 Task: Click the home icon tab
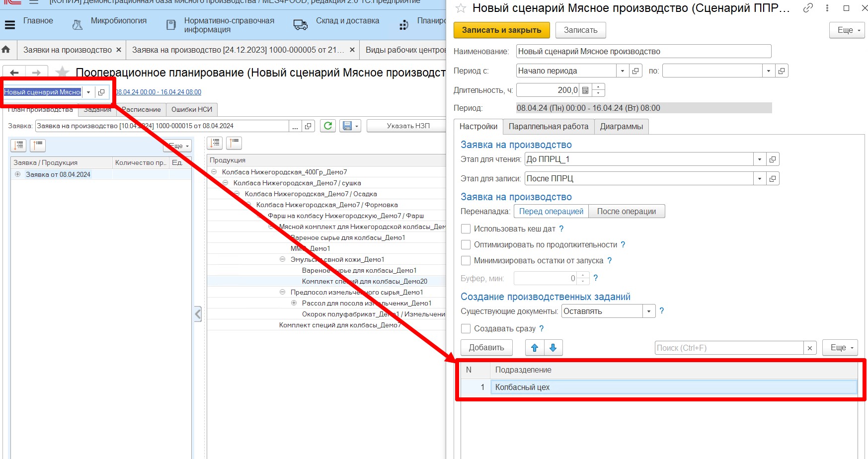6,50
